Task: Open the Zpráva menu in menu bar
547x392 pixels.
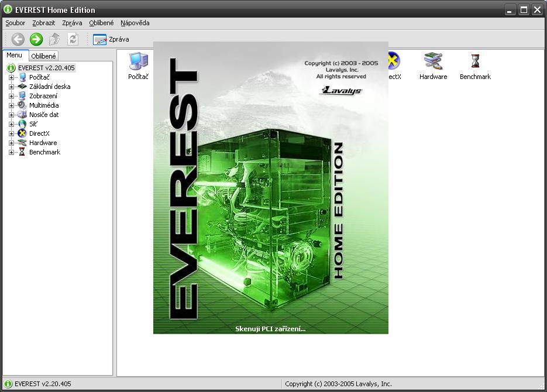Action: pos(72,23)
